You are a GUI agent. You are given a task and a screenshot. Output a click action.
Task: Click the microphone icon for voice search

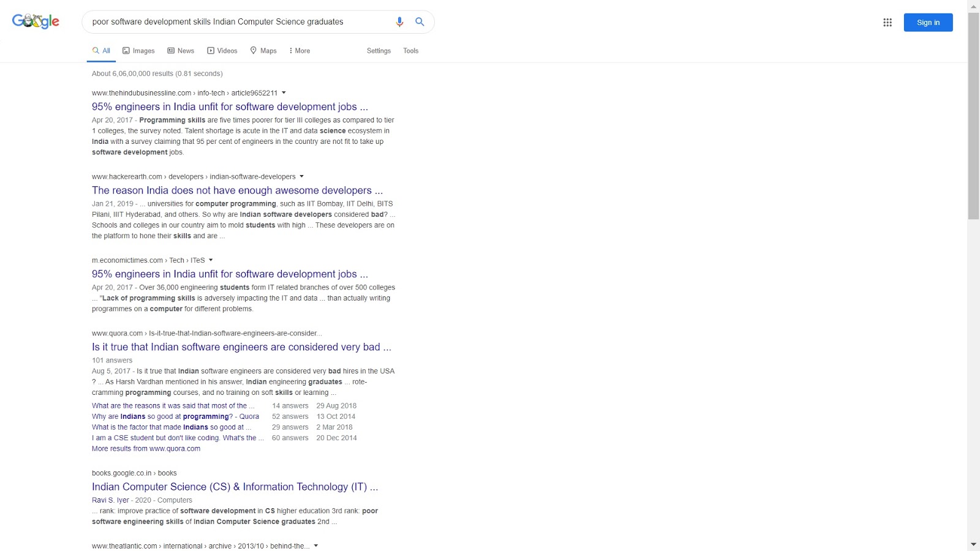(x=399, y=21)
